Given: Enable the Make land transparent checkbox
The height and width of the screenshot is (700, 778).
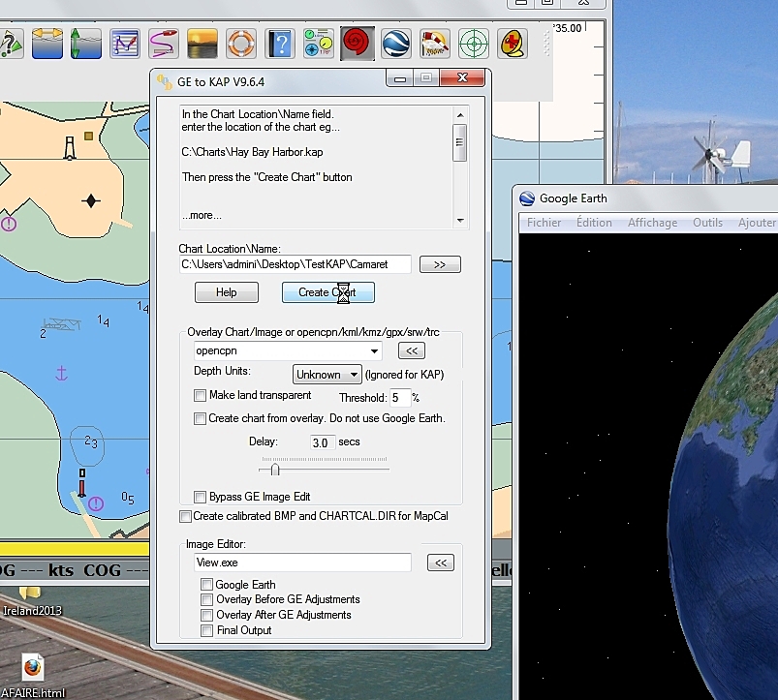Looking at the screenshot, I should (x=200, y=396).
